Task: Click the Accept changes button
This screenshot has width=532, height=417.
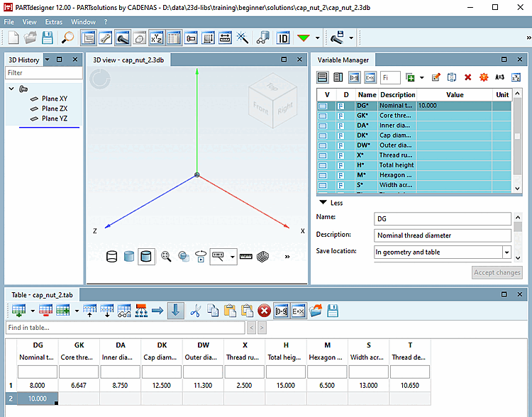Action: pyautogui.click(x=497, y=272)
